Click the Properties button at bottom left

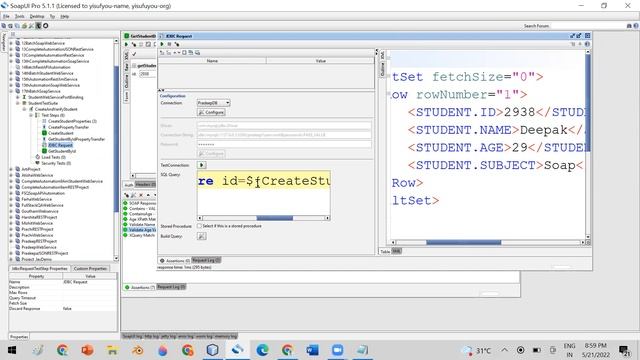pos(19,337)
